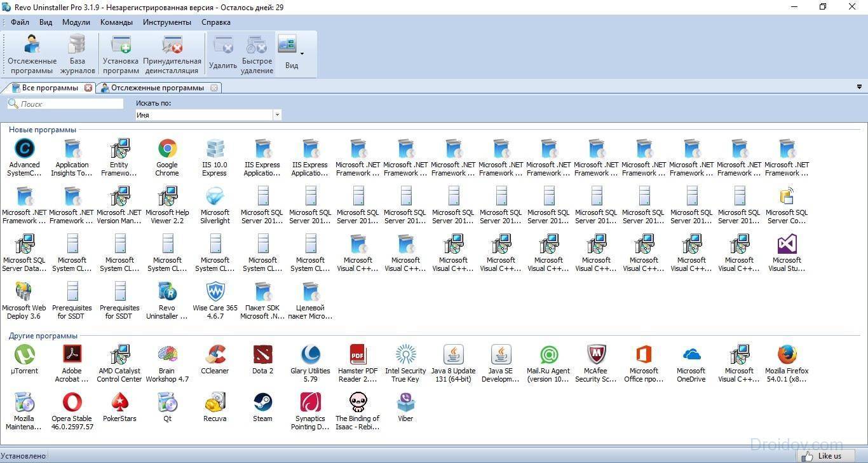Expand the Вид view dropdown arrow
868x463 pixels.
302,53
